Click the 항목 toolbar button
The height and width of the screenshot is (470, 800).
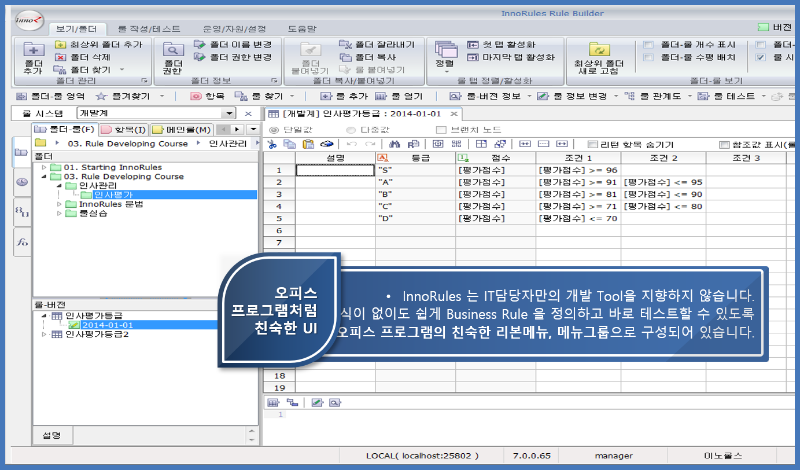point(208,96)
